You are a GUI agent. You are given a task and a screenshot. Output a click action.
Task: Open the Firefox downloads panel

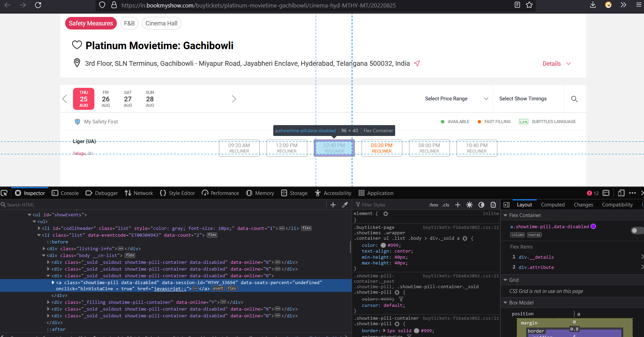(x=593, y=5)
